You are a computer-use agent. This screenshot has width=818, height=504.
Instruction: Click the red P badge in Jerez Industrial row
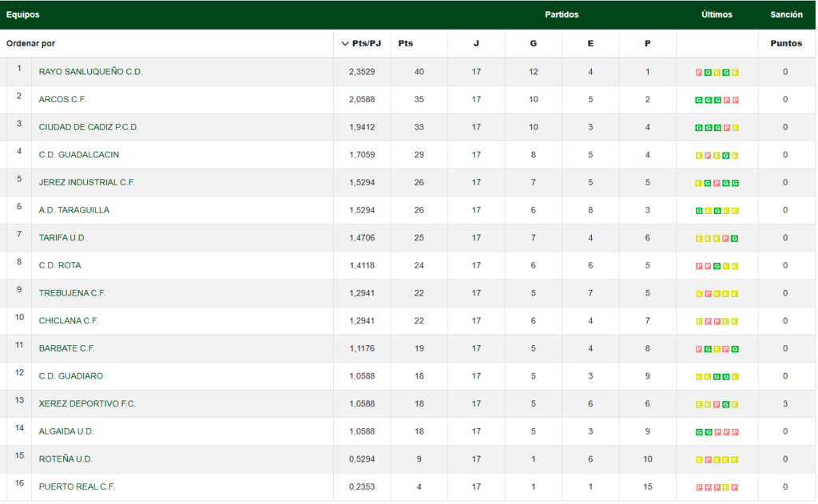[x=717, y=183]
